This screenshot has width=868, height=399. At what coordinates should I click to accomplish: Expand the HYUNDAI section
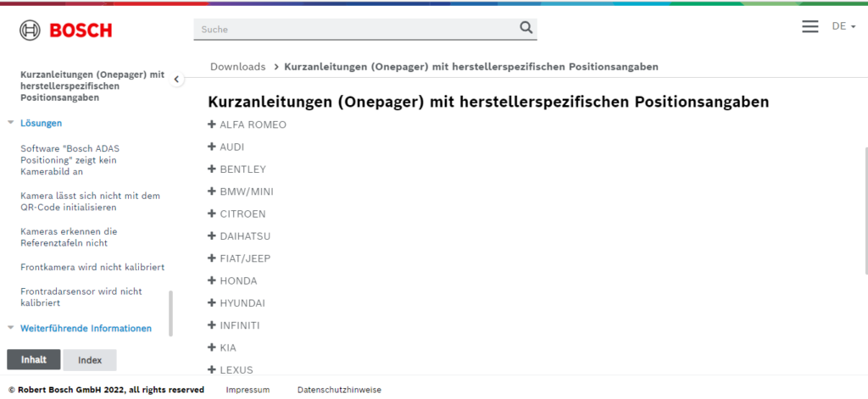(236, 303)
